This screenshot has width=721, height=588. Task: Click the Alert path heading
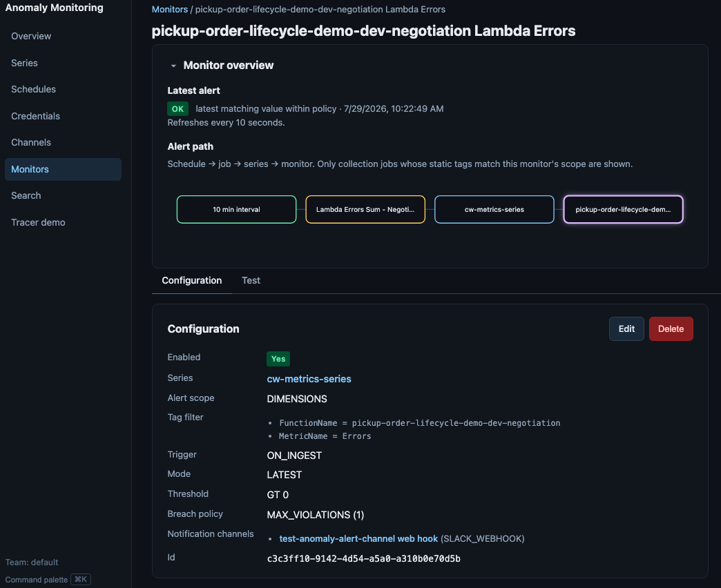point(191,146)
